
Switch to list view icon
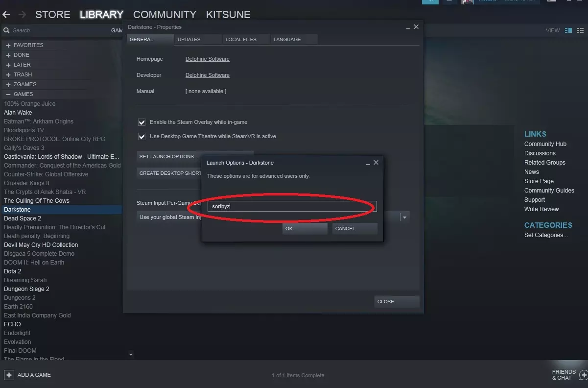580,30
